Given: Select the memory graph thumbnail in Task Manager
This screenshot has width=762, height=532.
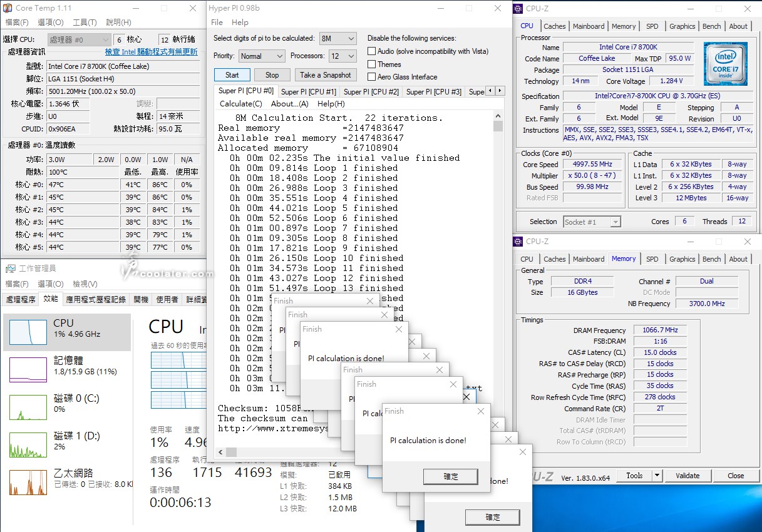Looking at the screenshot, I should [28, 369].
